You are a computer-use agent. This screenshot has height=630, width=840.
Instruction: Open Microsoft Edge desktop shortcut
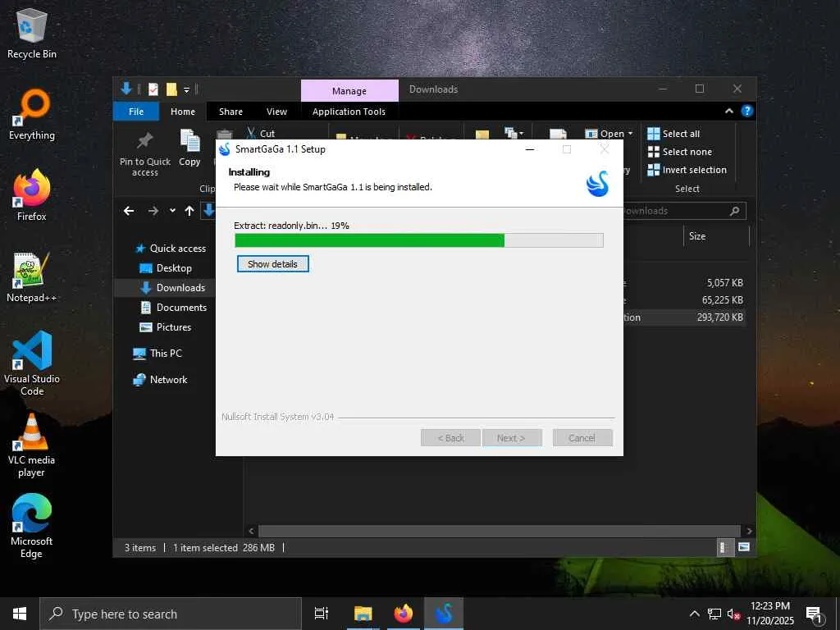pos(32,526)
